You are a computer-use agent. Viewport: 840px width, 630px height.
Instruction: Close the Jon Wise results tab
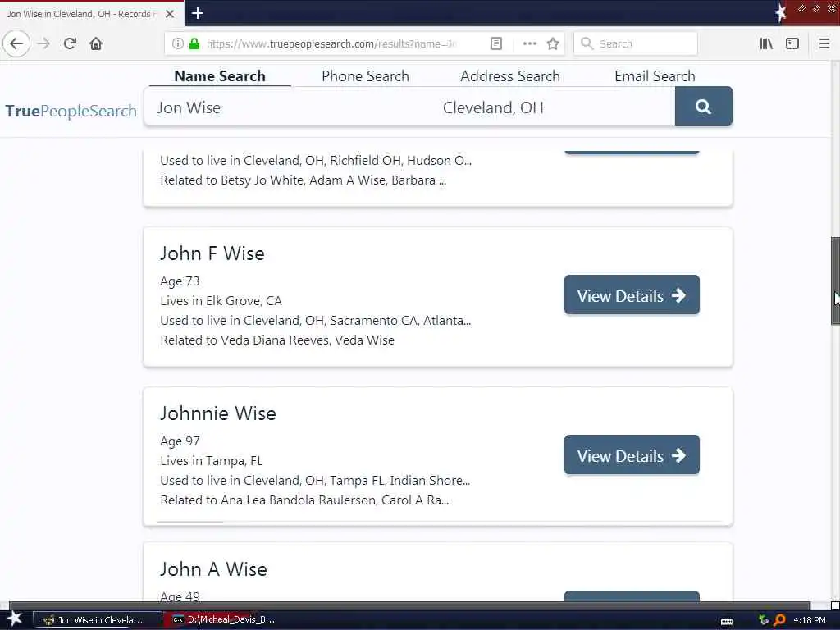170,14
